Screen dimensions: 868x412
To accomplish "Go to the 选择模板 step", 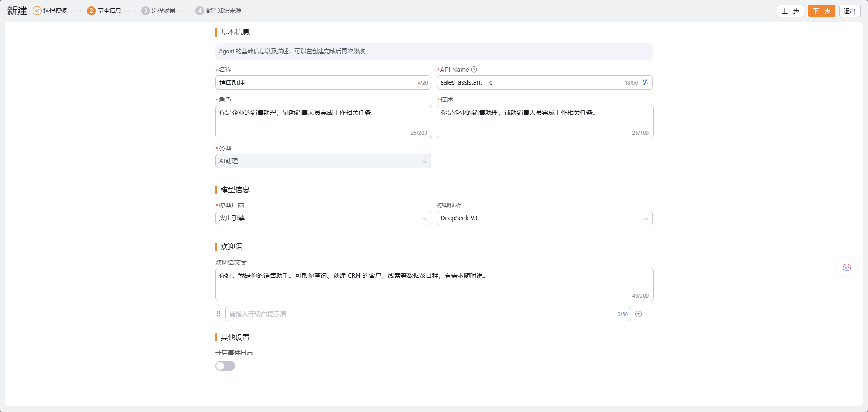I will (55, 11).
